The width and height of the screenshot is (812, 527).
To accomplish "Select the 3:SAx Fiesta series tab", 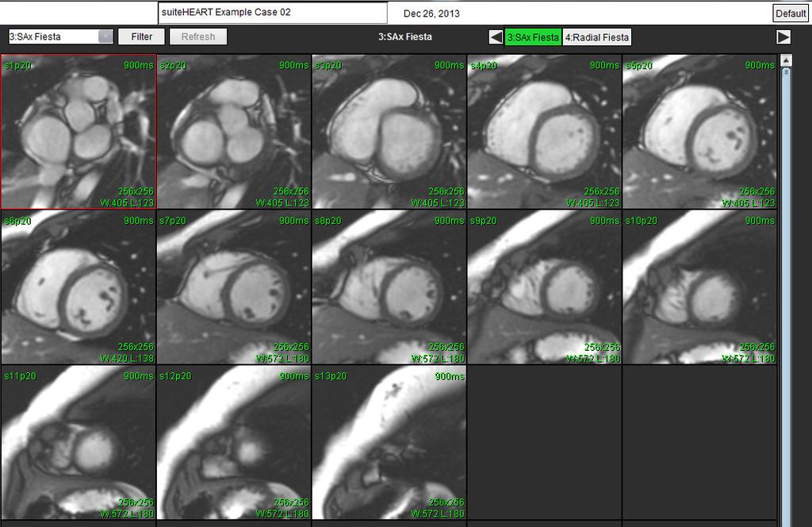I will 533,37.
